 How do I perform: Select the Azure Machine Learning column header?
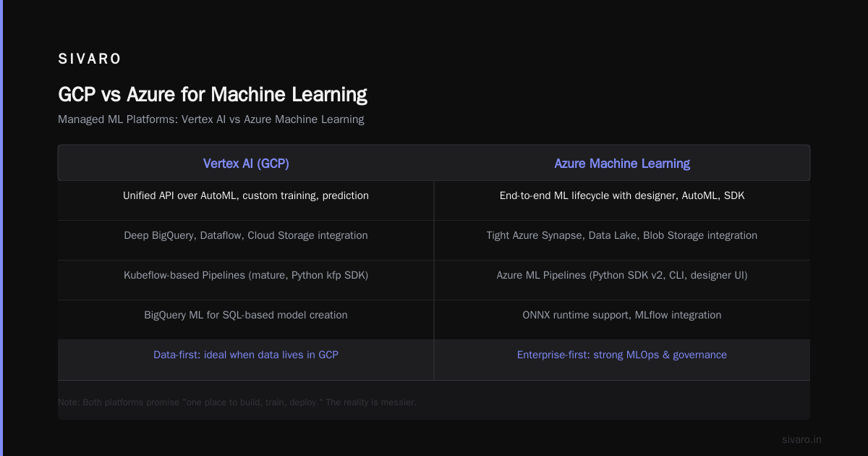622,164
